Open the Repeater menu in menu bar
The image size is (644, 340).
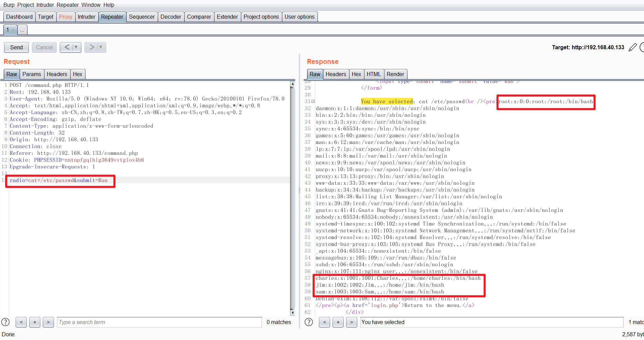click(68, 5)
